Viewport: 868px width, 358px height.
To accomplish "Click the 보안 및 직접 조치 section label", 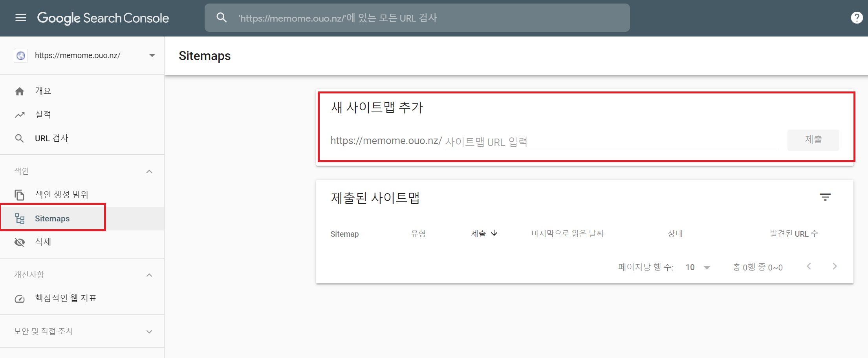I will point(43,331).
